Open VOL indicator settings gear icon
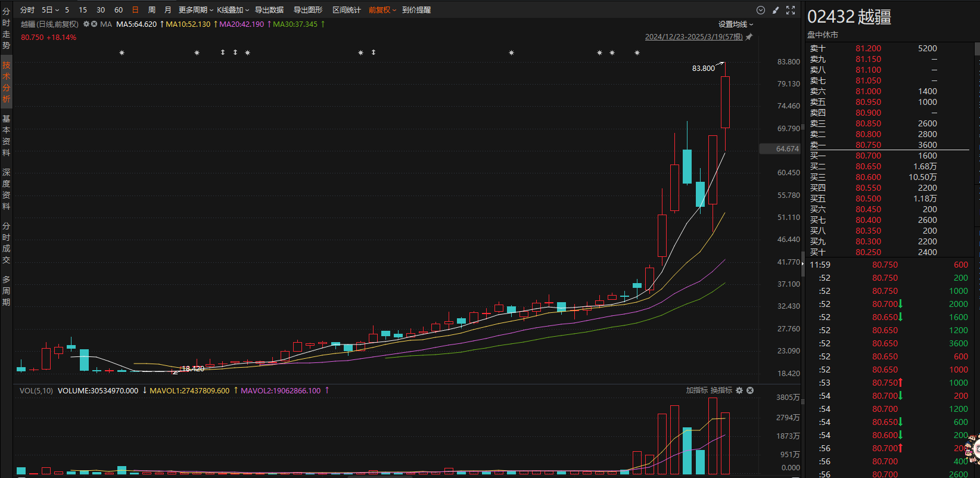 (739, 390)
